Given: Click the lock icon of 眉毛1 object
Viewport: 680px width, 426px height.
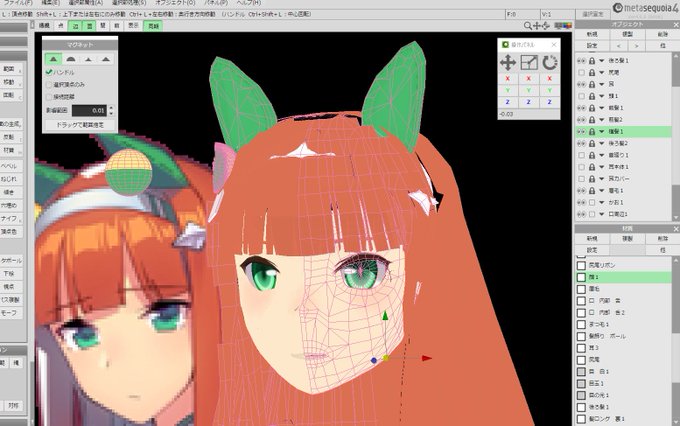Looking at the screenshot, I should [x=592, y=190].
